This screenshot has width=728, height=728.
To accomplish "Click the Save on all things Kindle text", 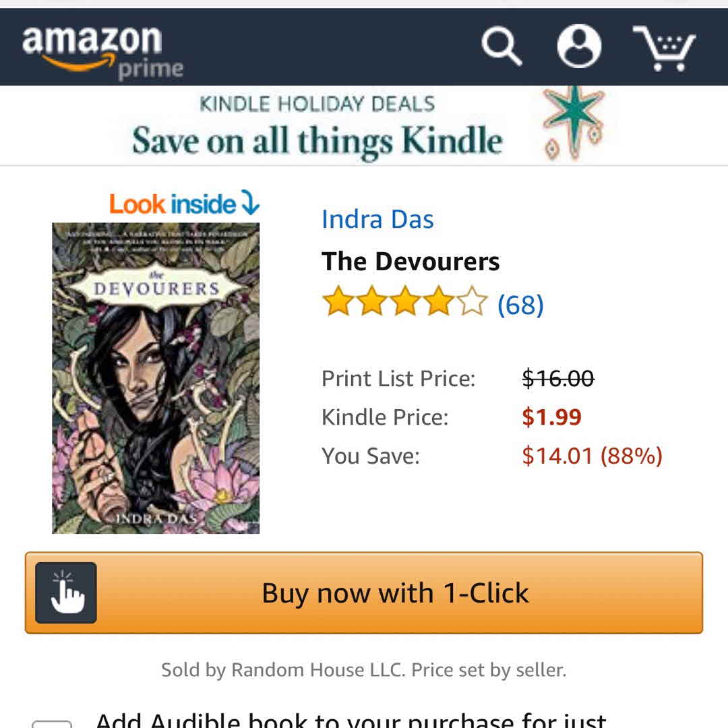I will 317,141.
